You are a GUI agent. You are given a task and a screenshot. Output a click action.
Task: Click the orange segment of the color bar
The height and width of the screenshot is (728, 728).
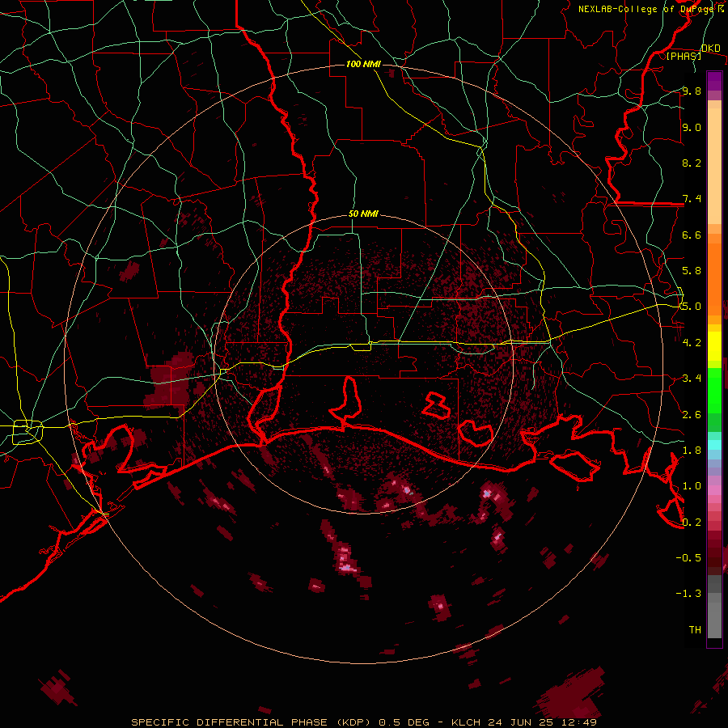pos(714,280)
